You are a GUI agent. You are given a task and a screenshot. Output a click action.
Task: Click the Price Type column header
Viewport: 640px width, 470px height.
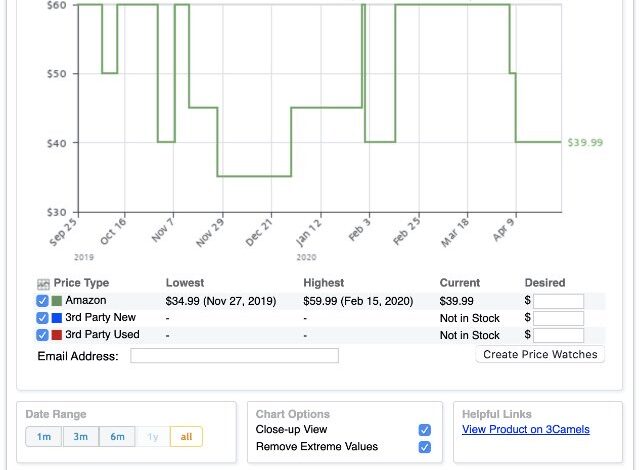click(81, 283)
